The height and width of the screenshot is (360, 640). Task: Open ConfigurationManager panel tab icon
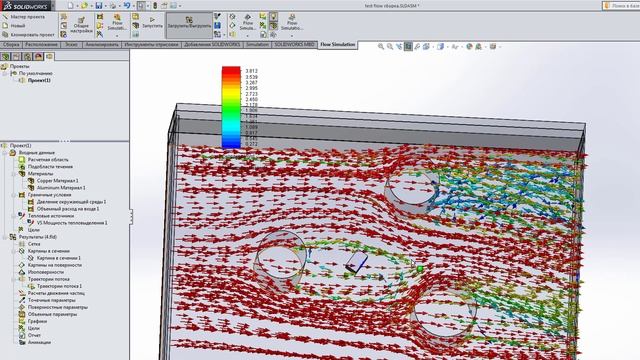tap(27, 56)
